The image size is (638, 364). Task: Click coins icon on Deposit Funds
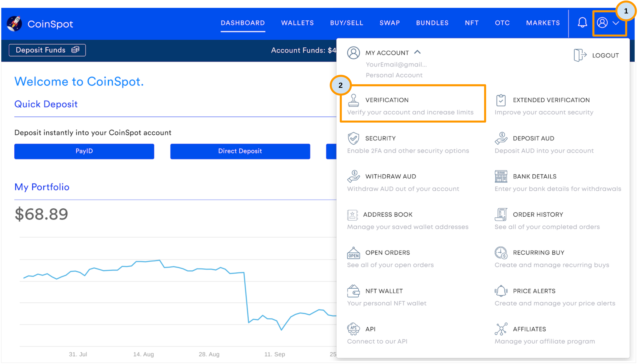75,49
